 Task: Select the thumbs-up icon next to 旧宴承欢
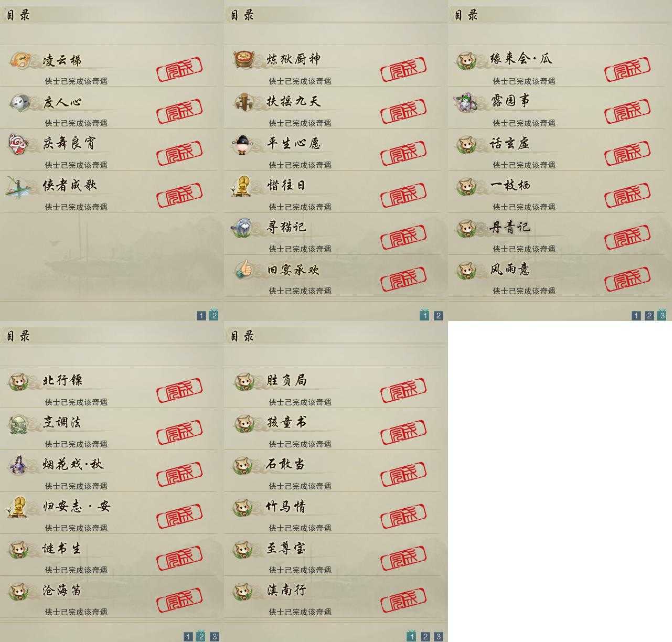[x=243, y=269]
